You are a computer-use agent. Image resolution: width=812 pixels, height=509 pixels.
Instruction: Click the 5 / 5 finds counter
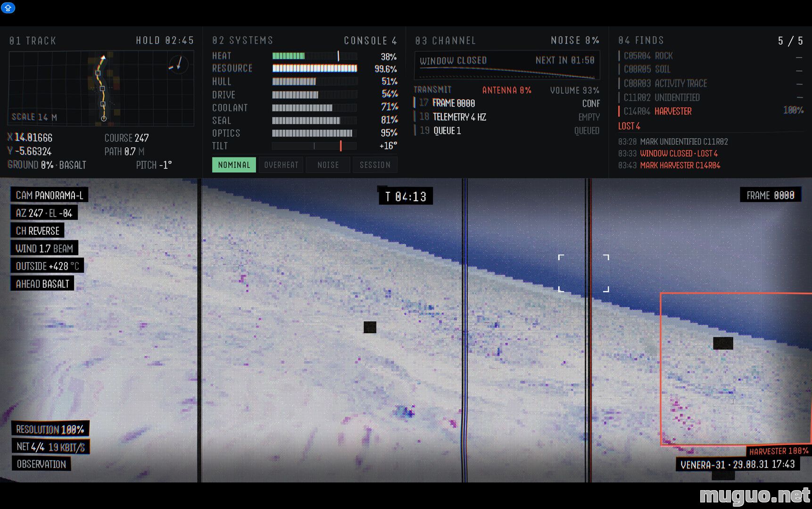coord(790,41)
